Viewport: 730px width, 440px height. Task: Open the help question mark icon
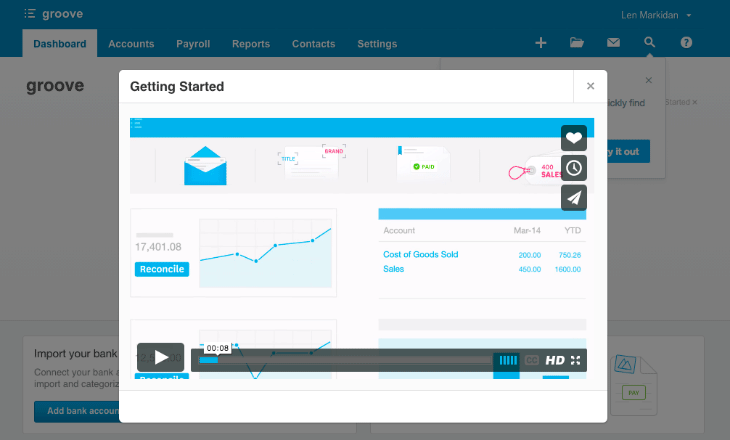[x=686, y=43]
